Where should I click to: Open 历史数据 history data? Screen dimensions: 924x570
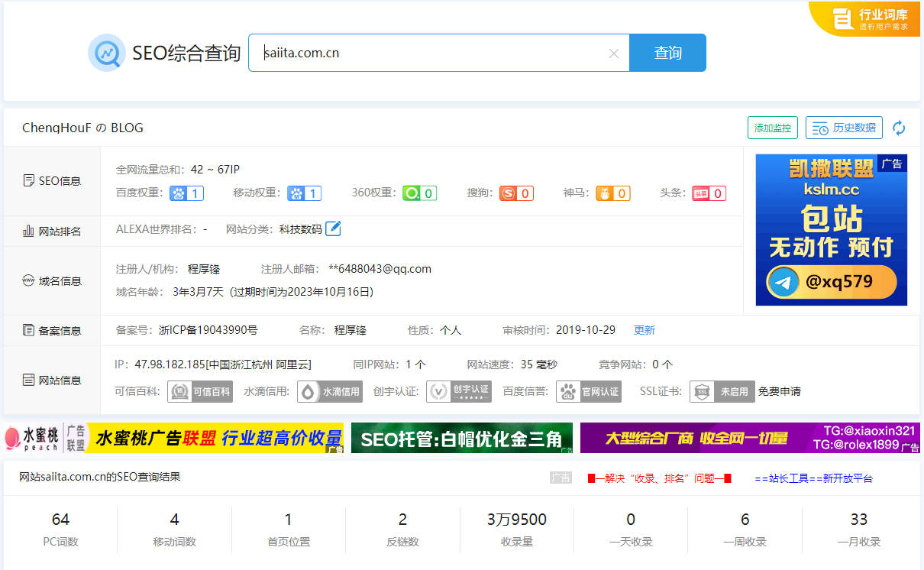click(844, 128)
